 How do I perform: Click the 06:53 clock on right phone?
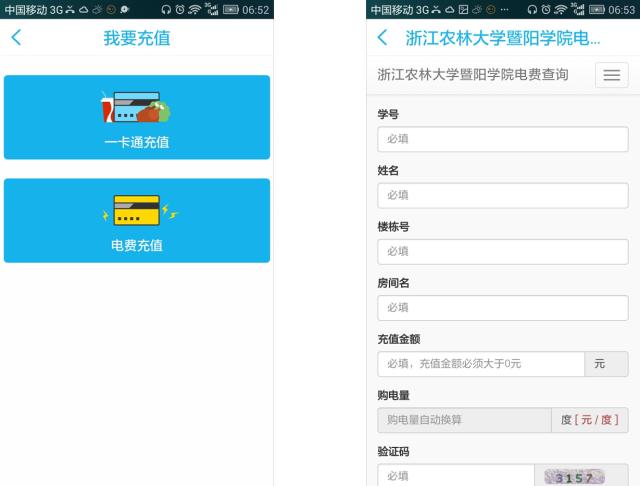622,10
